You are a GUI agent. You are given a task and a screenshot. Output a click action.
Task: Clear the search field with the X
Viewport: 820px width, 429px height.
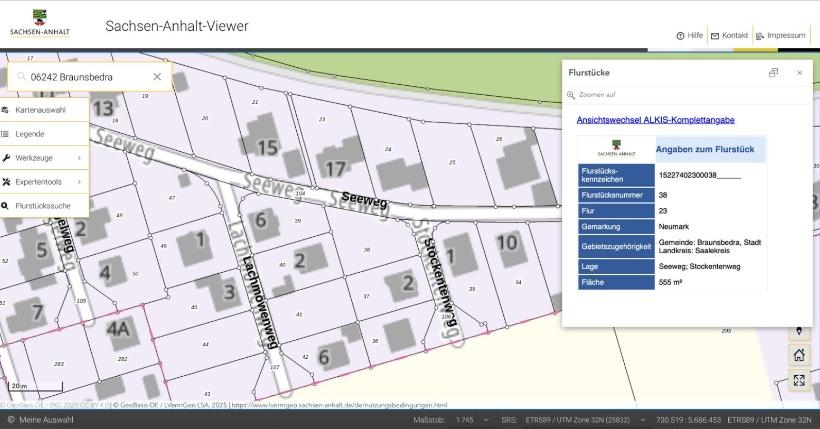(157, 76)
